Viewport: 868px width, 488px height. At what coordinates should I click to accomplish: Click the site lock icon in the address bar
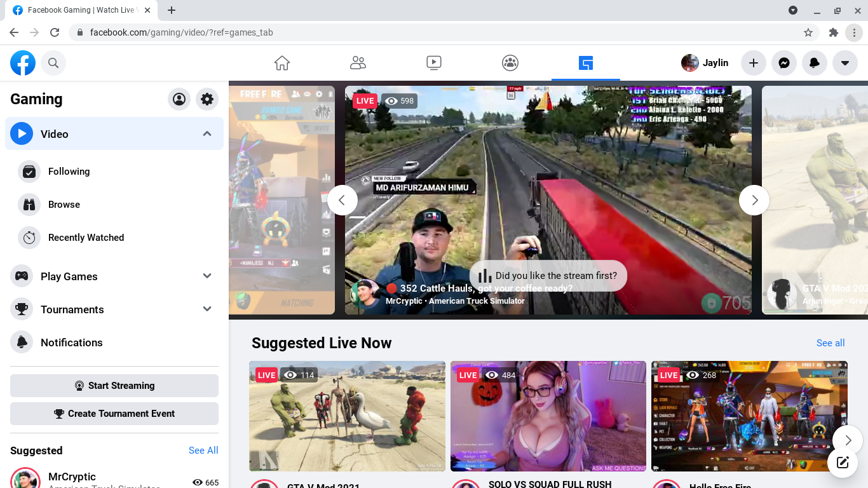80,32
